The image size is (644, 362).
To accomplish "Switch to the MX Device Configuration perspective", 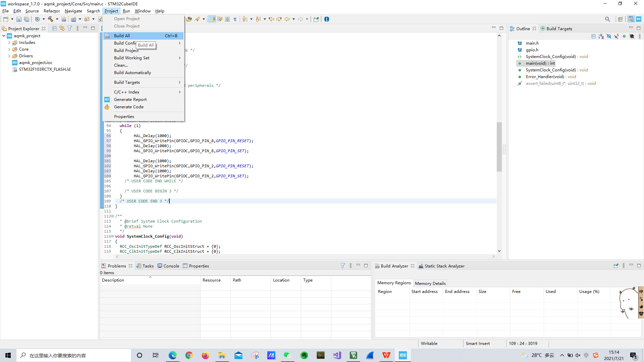I will [639, 19].
